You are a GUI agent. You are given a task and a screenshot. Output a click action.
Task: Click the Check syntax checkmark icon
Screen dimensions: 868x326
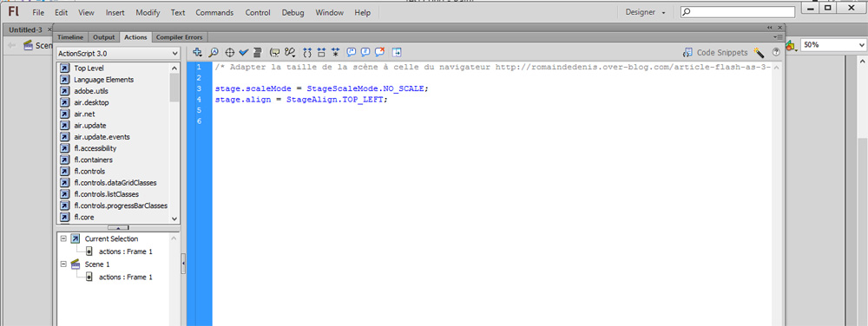coord(244,53)
